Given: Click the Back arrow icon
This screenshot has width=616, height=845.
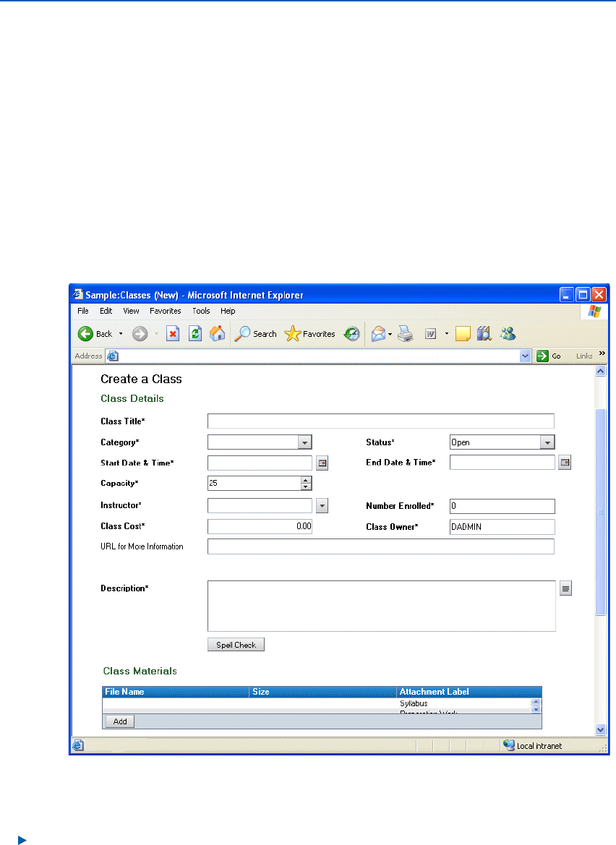Looking at the screenshot, I should [x=85, y=334].
